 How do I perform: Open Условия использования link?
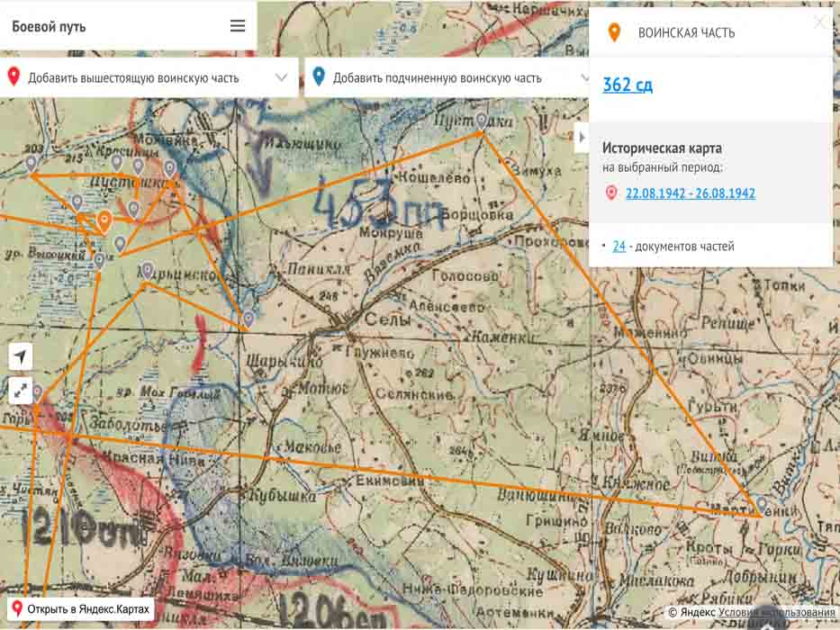[x=777, y=613]
